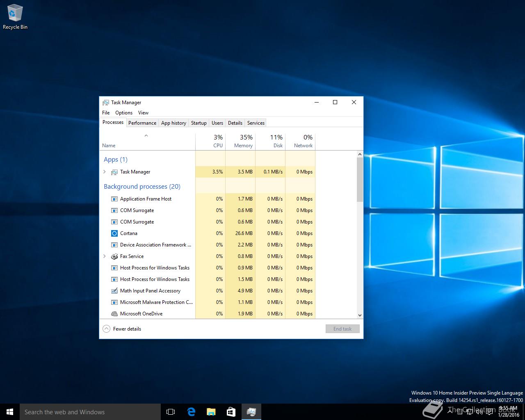Image resolution: width=525 pixels, height=420 pixels.
Task: Click the Background processes (20) heading
Action: click(x=142, y=187)
